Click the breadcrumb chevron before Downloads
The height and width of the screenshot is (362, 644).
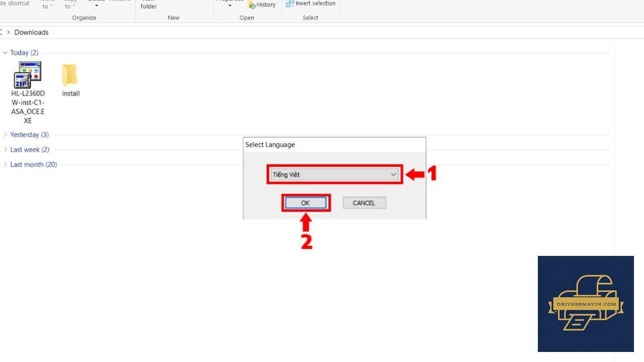tap(8, 32)
